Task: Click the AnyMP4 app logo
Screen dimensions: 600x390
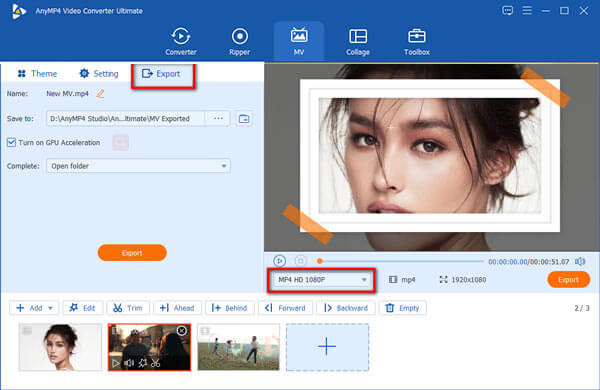Action: click(x=18, y=11)
